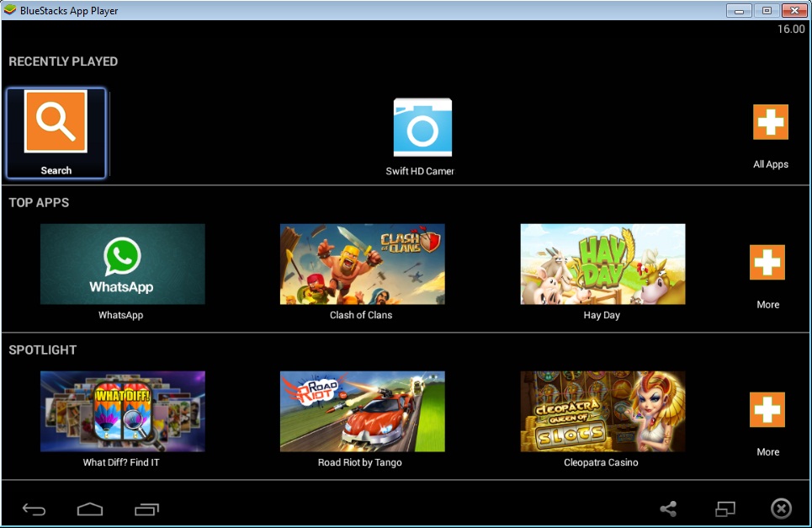Launch What Diff? Find IT
Image resolution: width=812 pixels, height=528 pixels.
122,410
